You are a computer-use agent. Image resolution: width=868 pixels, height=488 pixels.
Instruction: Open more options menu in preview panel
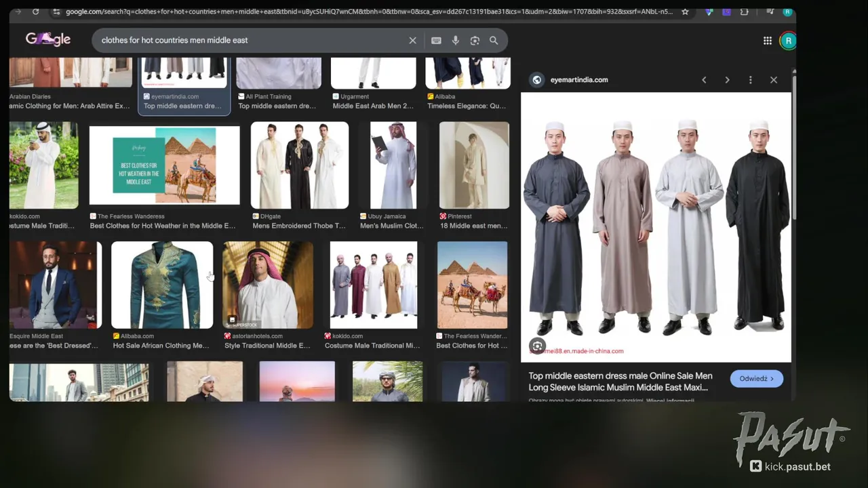coord(750,80)
